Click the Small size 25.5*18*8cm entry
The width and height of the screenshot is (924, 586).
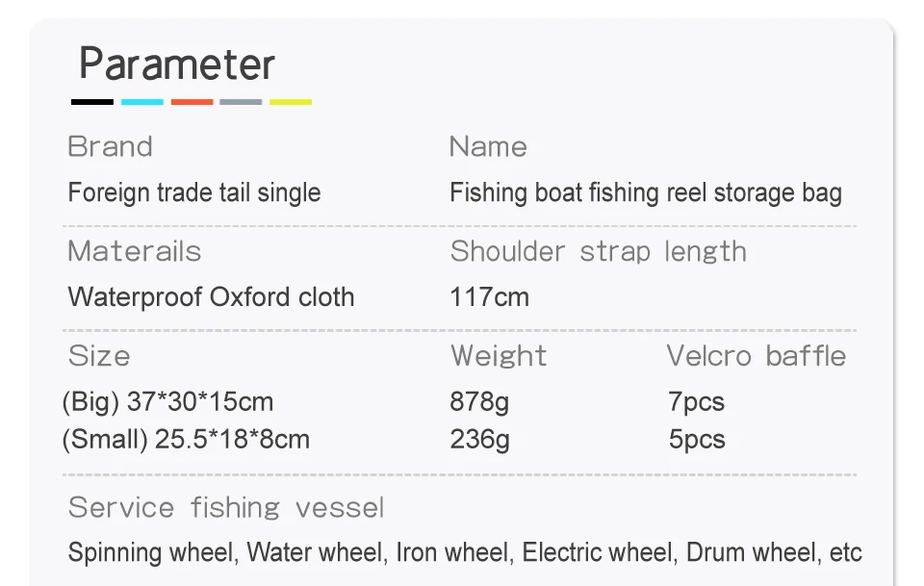click(186, 440)
